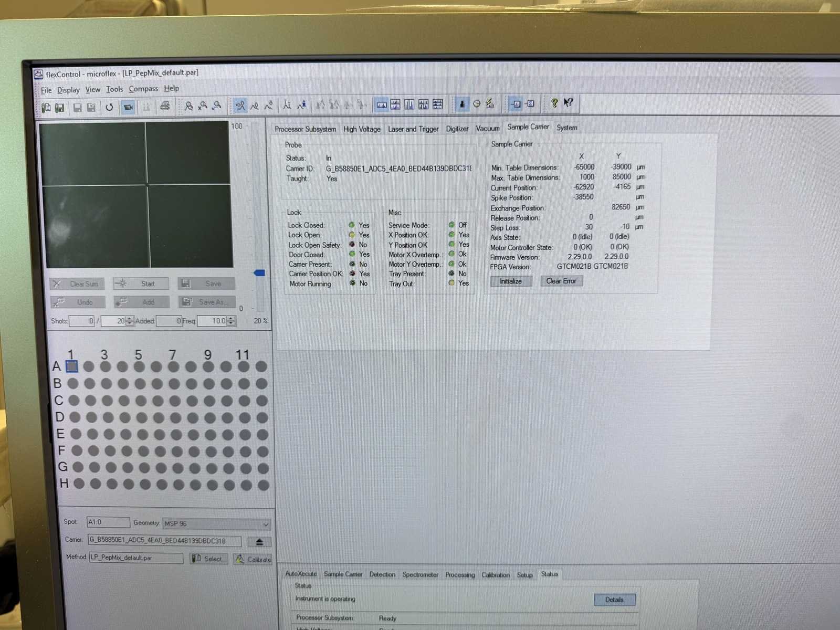
Task: Open the Compass menu
Action: 143,89
